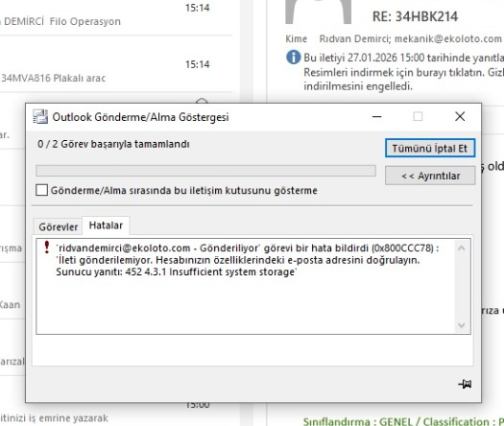
Task: Switch to the Görevler tab
Action: pos(59,226)
